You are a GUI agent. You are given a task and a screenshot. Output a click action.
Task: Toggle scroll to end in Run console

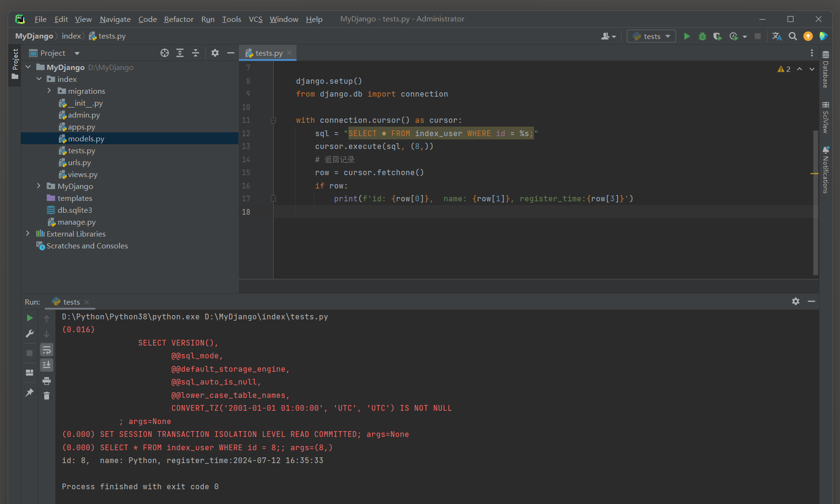click(47, 365)
